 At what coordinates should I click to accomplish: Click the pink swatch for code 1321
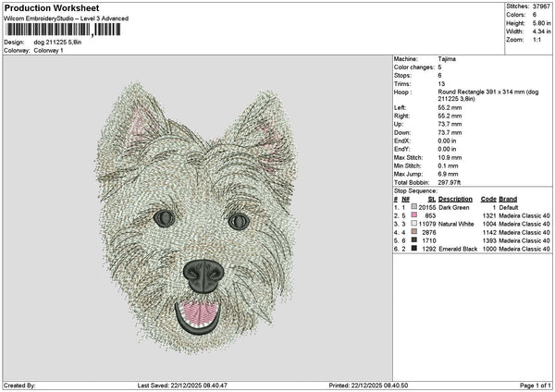413,215
